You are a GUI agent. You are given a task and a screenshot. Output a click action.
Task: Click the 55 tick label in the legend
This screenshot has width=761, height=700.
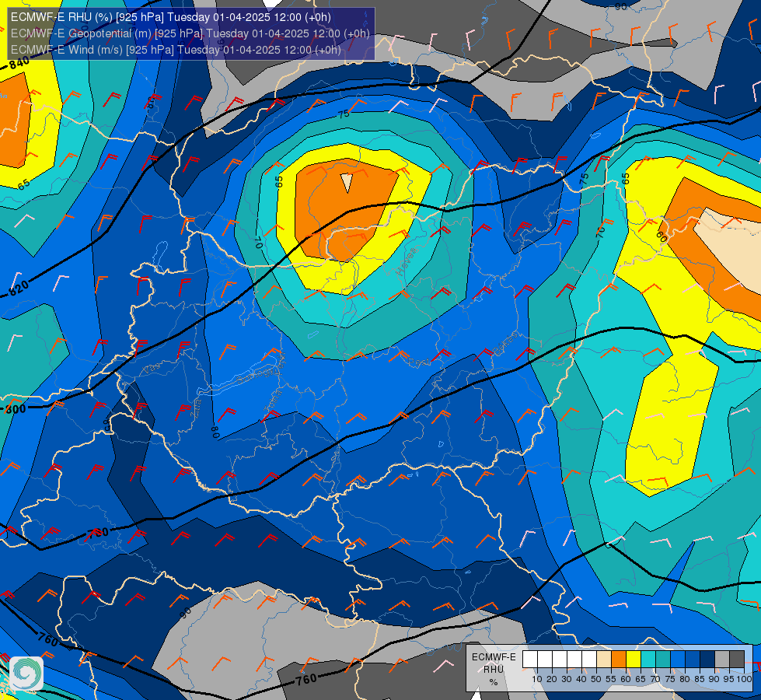click(x=610, y=679)
